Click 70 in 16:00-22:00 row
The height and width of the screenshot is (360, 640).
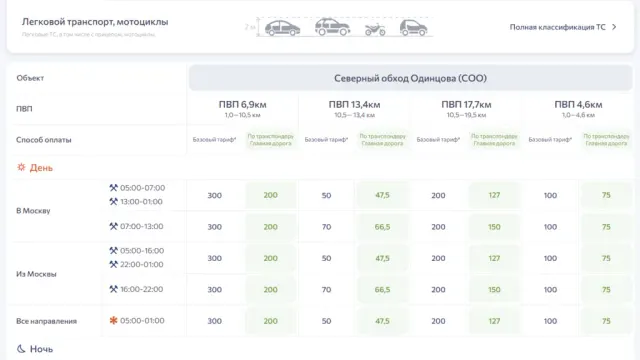tap(326, 289)
